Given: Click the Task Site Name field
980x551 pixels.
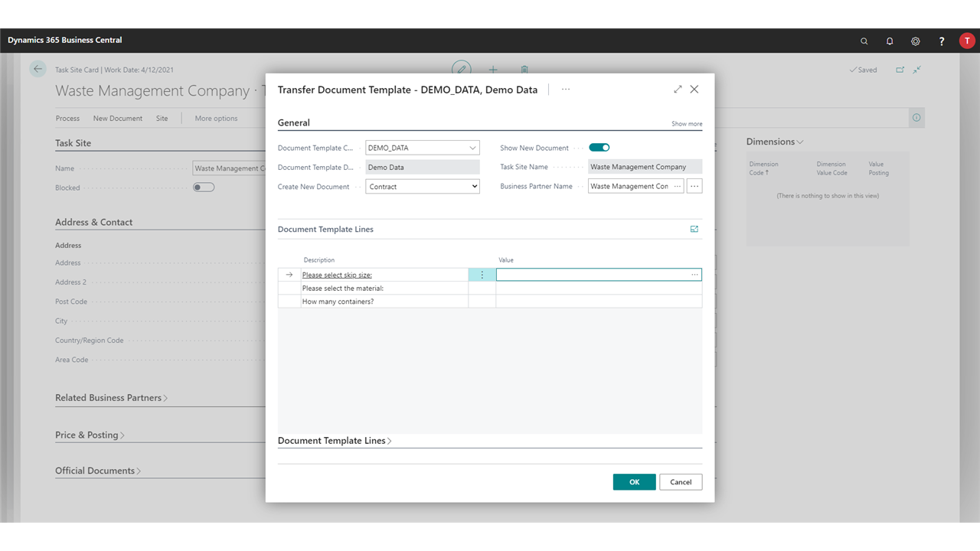Looking at the screenshot, I should click(645, 167).
